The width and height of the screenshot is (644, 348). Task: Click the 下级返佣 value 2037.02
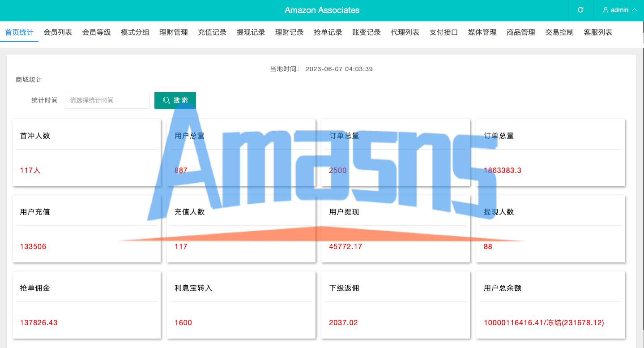click(x=344, y=322)
